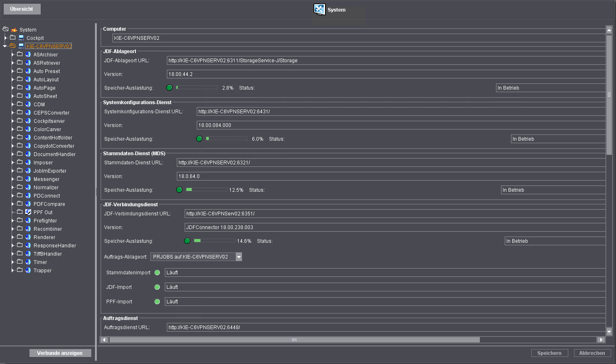Click the folder icon beside Imposer
Viewport: 616px width, 364px height.
tap(20, 162)
